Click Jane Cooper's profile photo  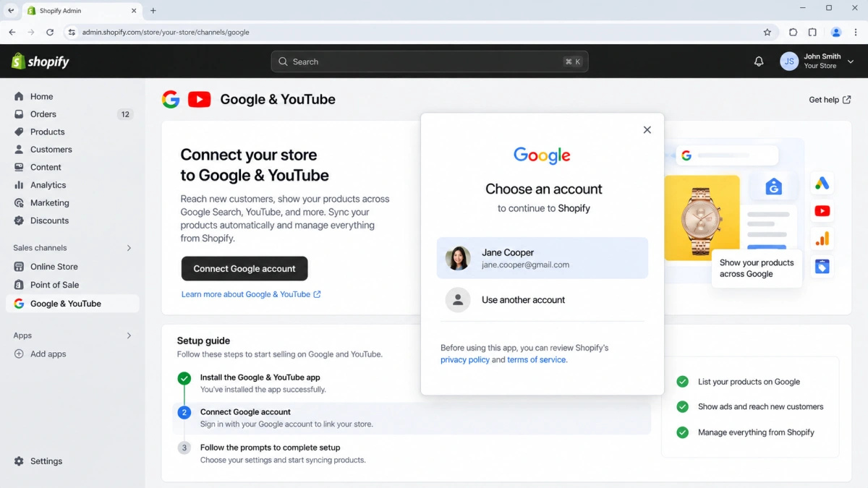(x=458, y=258)
